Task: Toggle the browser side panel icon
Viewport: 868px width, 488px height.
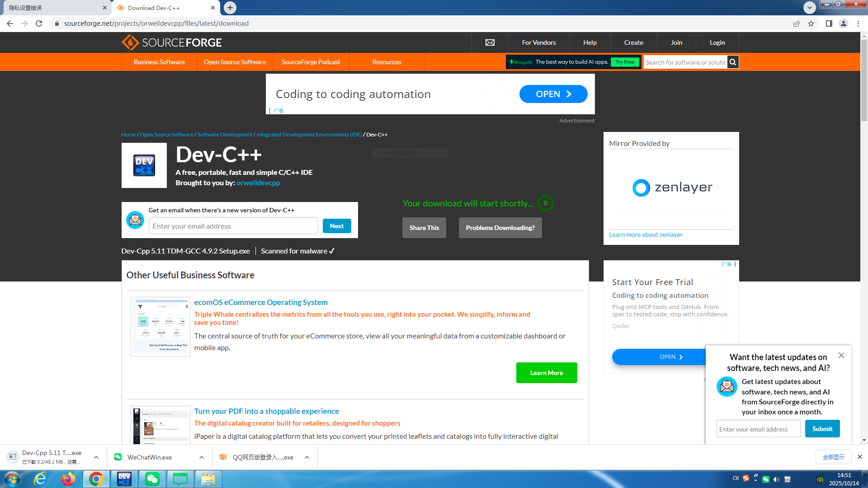Action: click(829, 23)
